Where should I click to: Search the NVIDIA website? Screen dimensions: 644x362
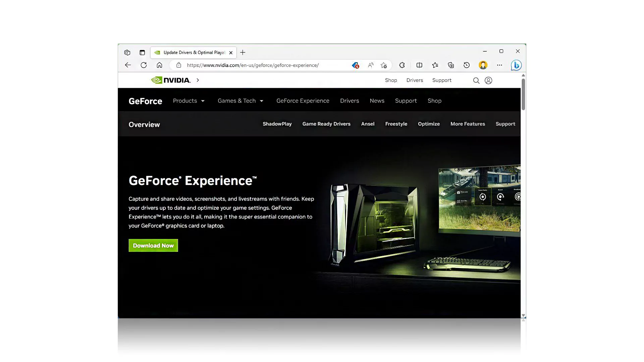pos(476,80)
